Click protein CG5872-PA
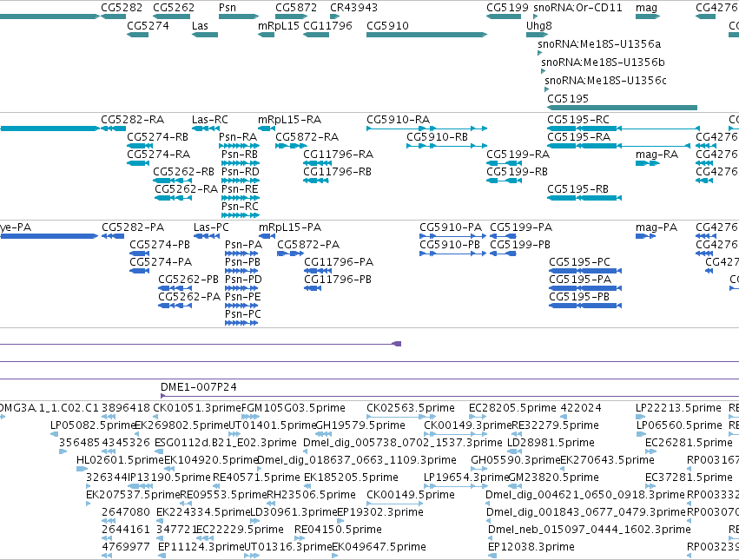The width and height of the screenshot is (739, 560). [x=290, y=254]
